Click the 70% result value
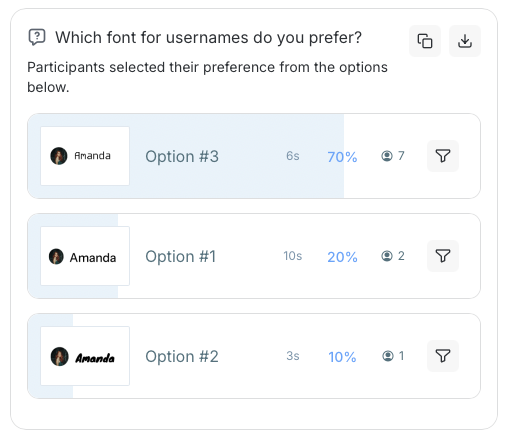The height and width of the screenshot is (442, 511). (x=342, y=157)
